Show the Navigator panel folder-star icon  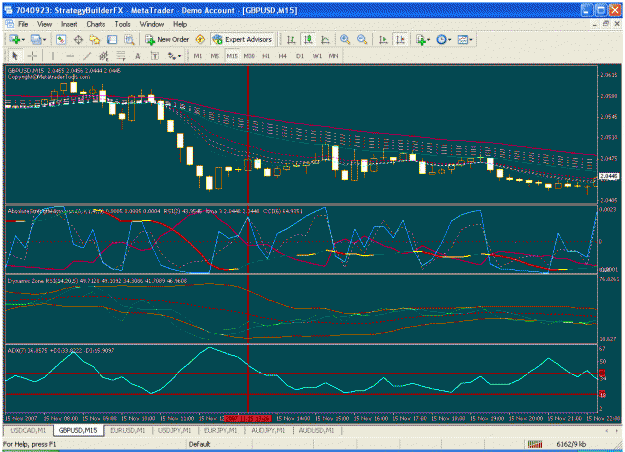point(95,39)
